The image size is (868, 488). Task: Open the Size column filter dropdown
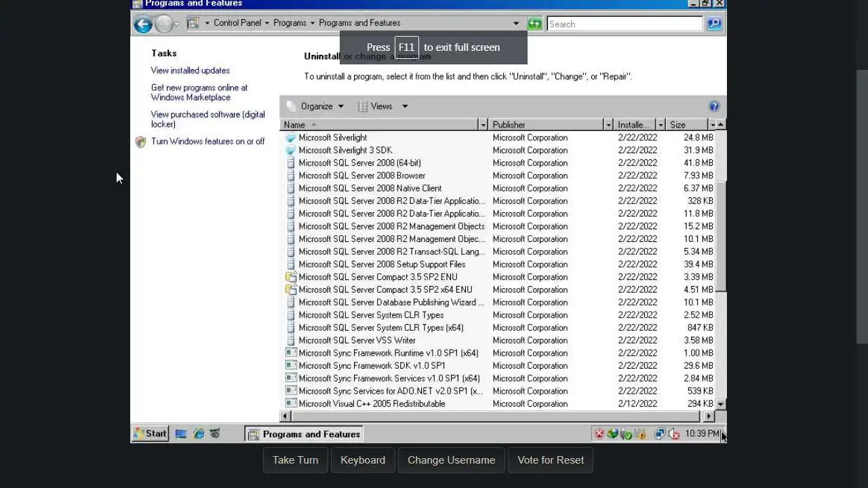tap(712, 125)
